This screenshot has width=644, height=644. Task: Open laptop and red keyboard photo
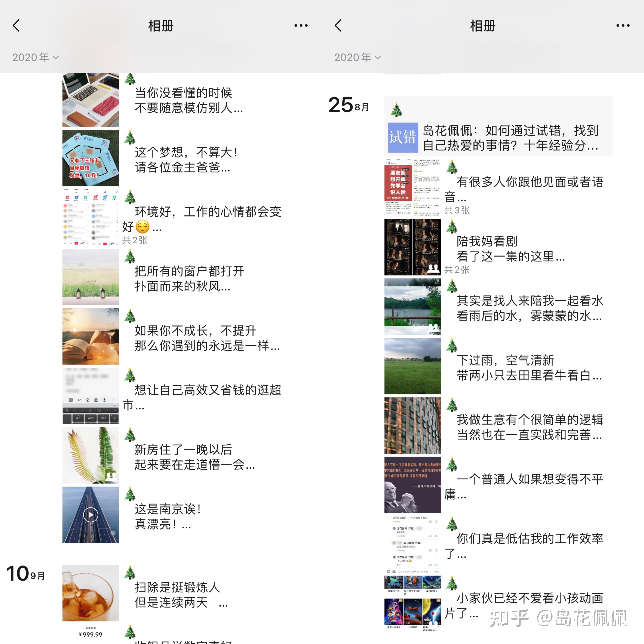[x=91, y=99]
